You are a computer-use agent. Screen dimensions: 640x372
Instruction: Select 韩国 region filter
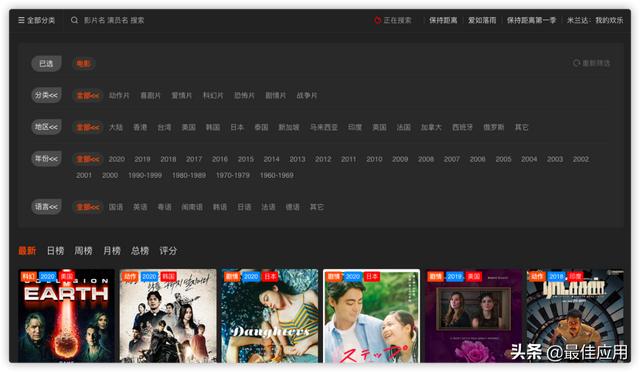213,127
